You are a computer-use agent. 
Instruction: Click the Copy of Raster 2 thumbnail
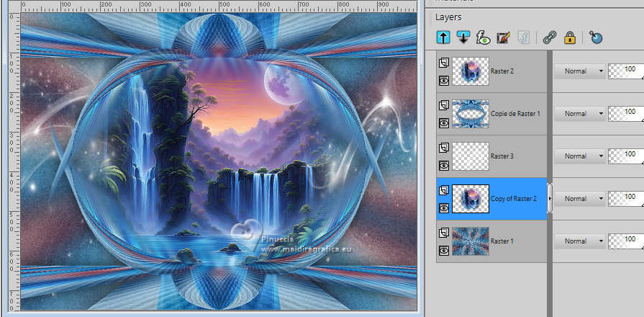pyautogui.click(x=471, y=199)
